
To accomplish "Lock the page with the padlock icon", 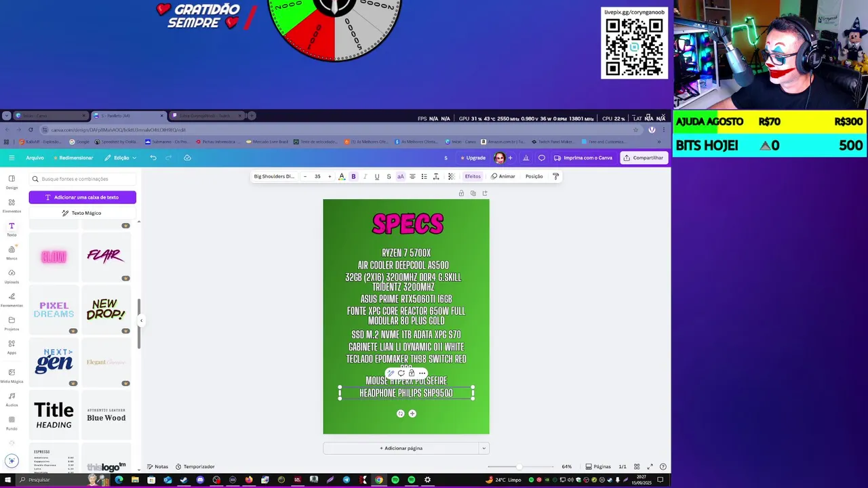I will [461, 193].
